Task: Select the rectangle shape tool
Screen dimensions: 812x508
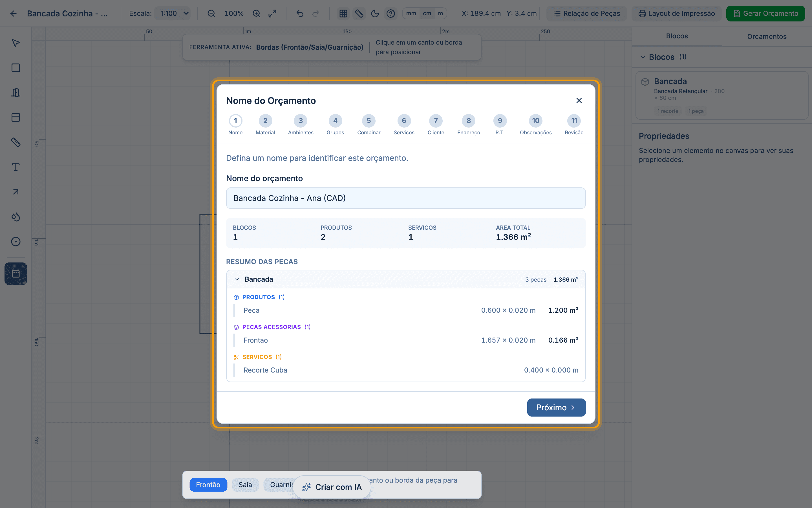Action: tap(16, 68)
